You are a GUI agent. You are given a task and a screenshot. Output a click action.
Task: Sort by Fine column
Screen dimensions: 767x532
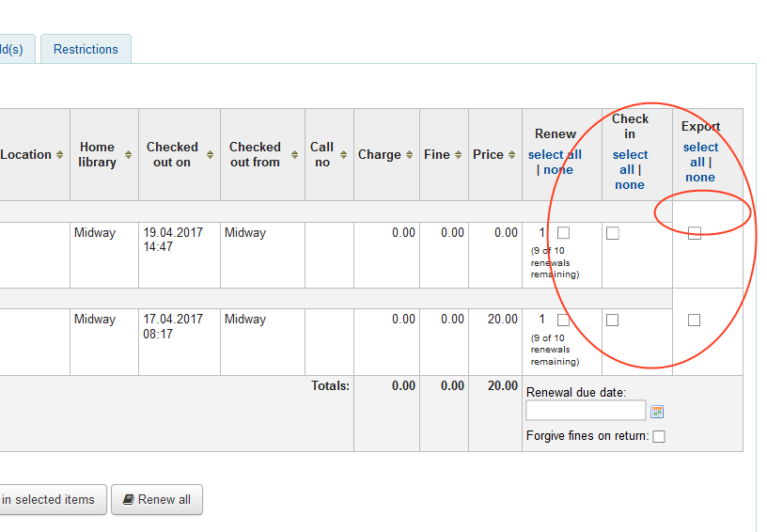point(443,155)
